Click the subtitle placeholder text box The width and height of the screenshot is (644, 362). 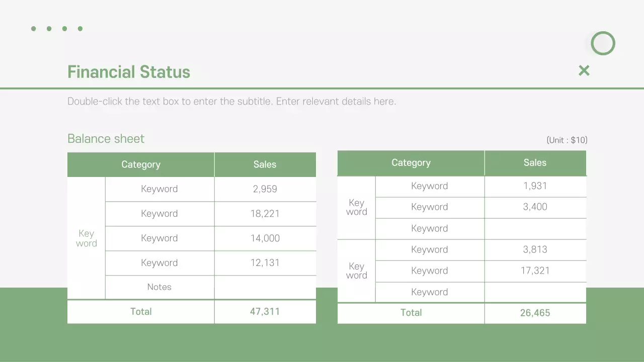click(x=231, y=102)
